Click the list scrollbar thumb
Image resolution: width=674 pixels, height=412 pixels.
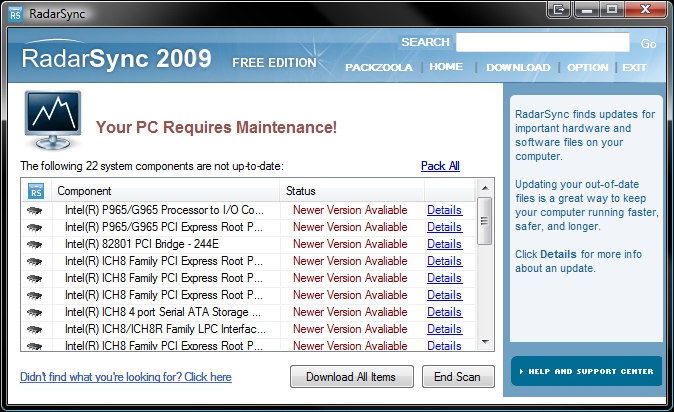click(x=484, y=221)
